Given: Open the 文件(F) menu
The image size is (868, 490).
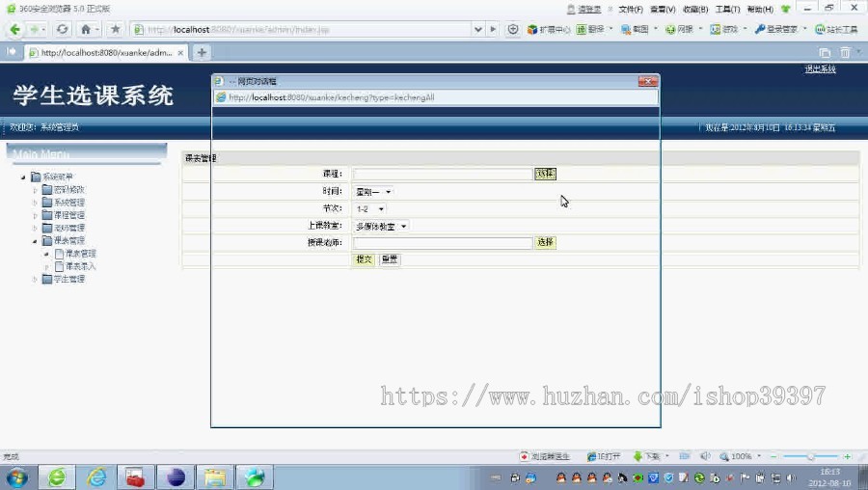Looking at the screenshot, I should click(631, 10).
